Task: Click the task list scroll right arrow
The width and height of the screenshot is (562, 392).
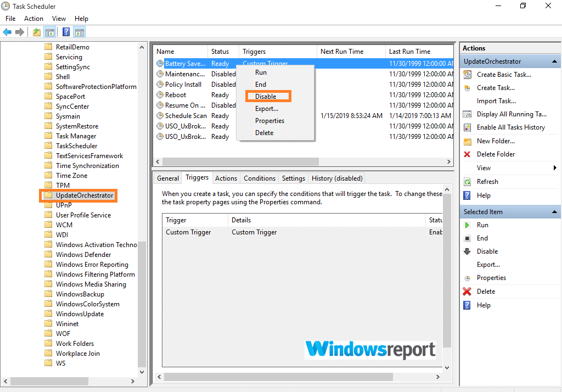Action: coord(449,162)
